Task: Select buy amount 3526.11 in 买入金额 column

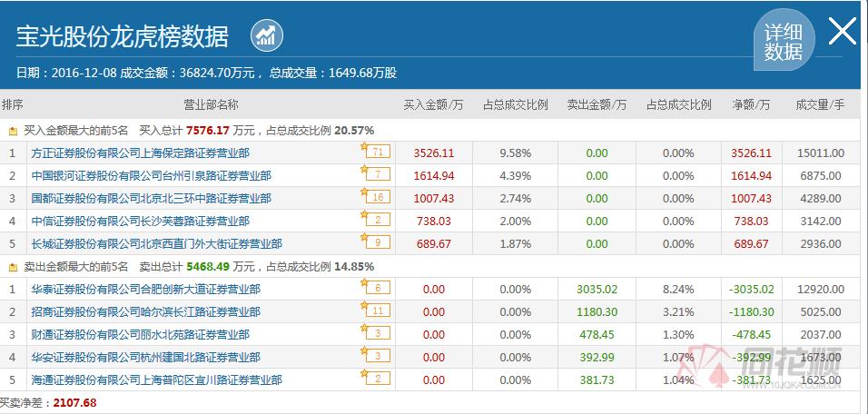Action: [434, 153]
